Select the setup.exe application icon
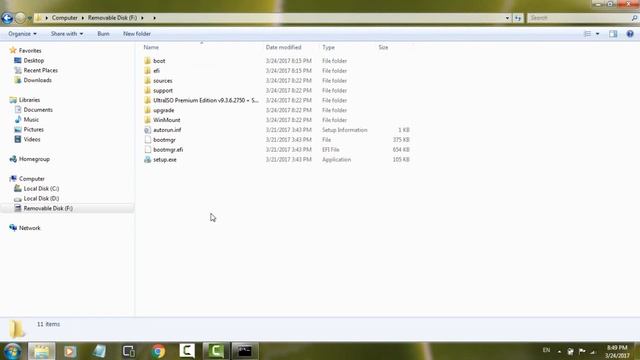Image resolution: width=640 pixels, height=360 pixels. tap(148, 160)
